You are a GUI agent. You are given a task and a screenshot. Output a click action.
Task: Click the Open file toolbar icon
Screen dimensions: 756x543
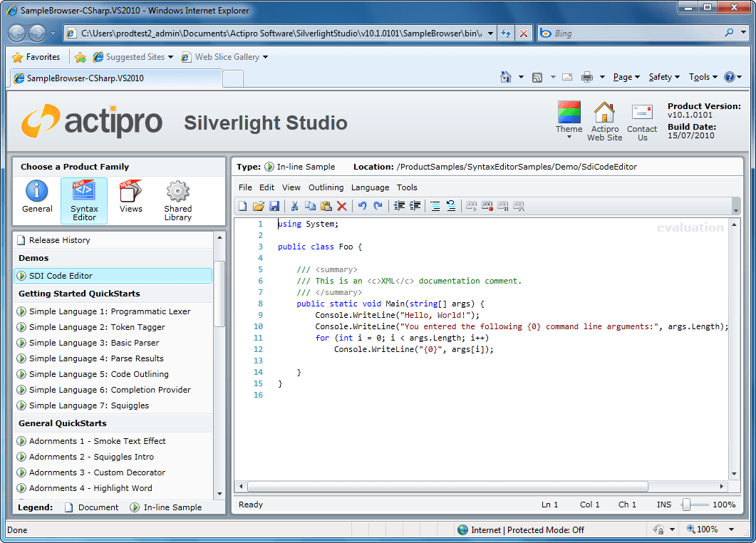259,207
